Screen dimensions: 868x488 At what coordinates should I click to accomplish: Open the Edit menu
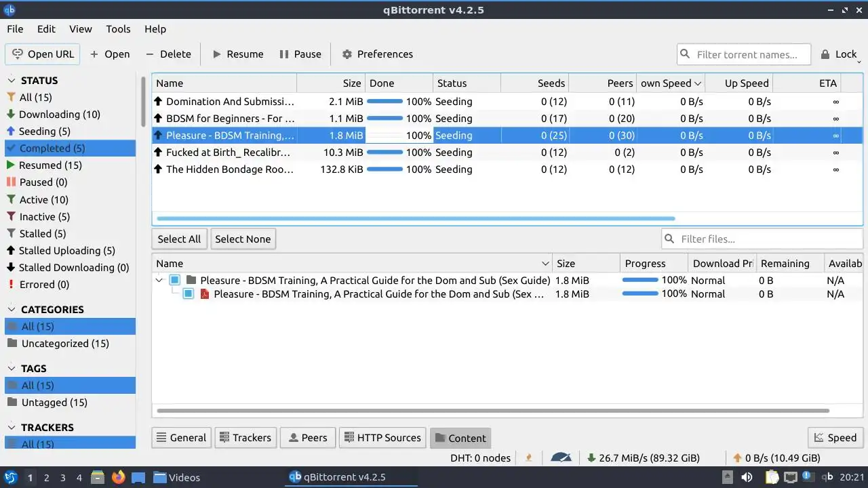pyautogui.click(x=46, y=29)
